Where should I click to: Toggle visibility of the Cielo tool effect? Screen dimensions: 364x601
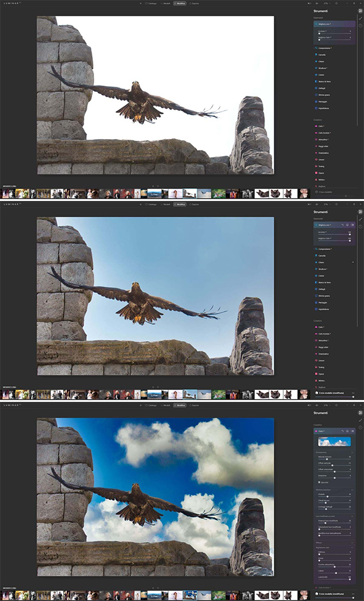coord(352,431)
